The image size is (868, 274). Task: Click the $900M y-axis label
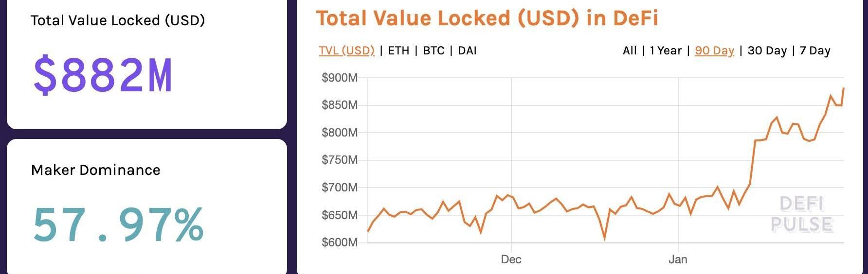340,78
